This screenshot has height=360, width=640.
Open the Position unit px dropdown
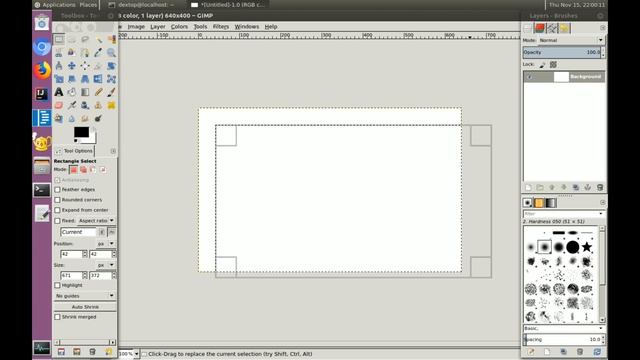[105, 244]
